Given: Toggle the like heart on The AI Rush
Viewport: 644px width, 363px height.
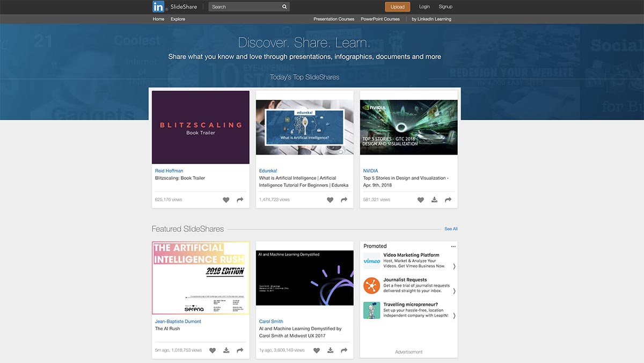Looking at the screenshot, I should [x=213, y=350].
